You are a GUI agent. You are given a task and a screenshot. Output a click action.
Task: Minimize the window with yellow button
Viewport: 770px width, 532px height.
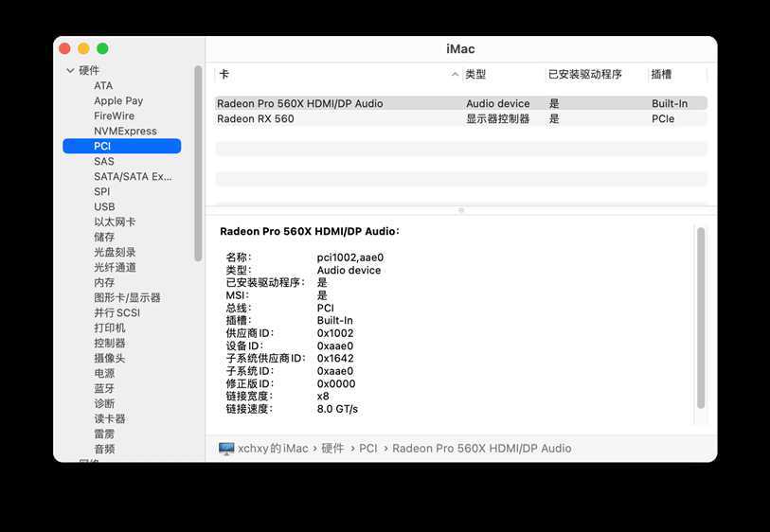point(83,48)
